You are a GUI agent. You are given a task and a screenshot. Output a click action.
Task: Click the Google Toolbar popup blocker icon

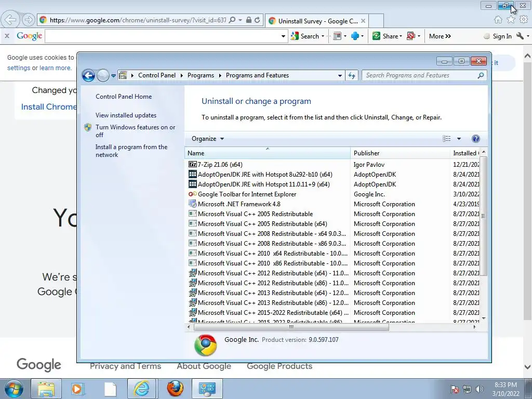(x=410, y=36)
